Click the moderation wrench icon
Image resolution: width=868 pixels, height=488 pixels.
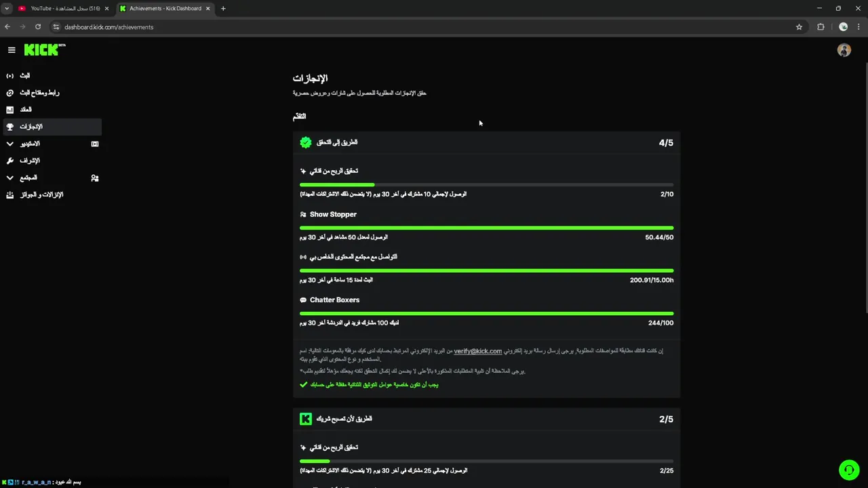click(9, 161)
